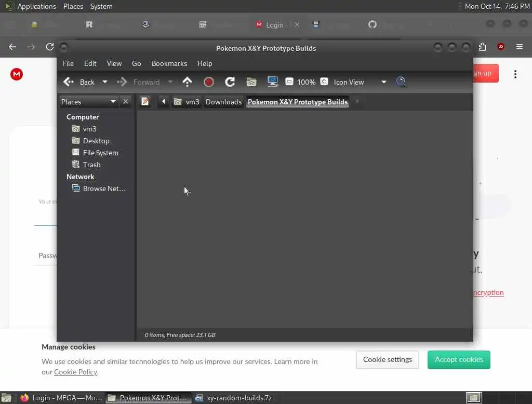Switch to Pokemon X&Y Prot... taskbar window

tap(148, 398)
